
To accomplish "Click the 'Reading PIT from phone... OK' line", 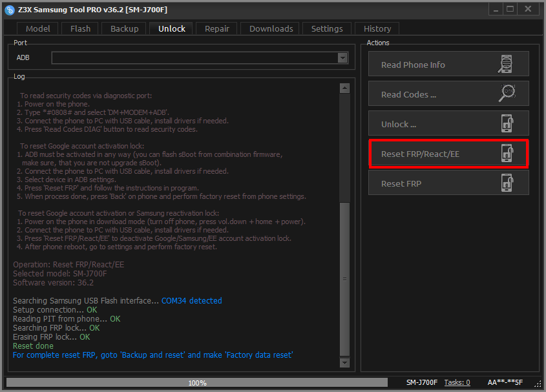I will pyautogui.click(x=67, y=318).
